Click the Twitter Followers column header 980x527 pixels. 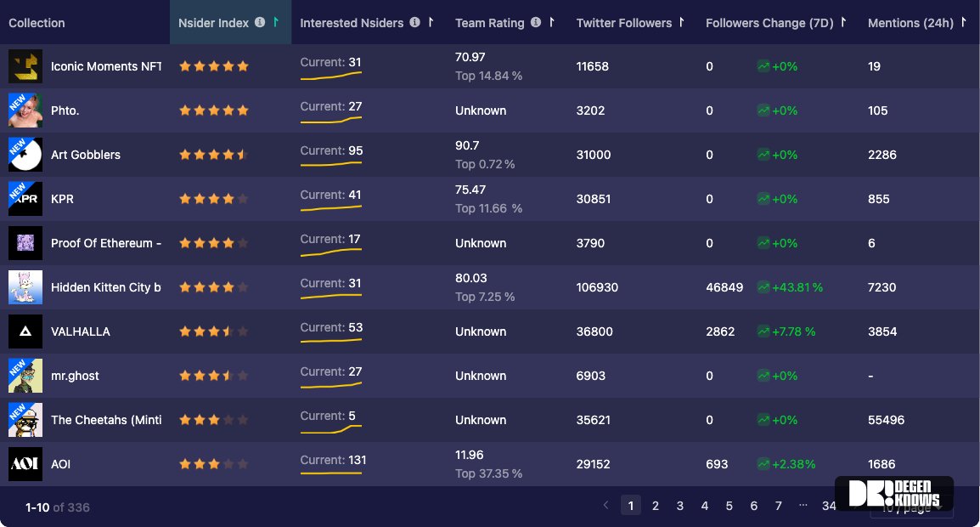(623, 23)
